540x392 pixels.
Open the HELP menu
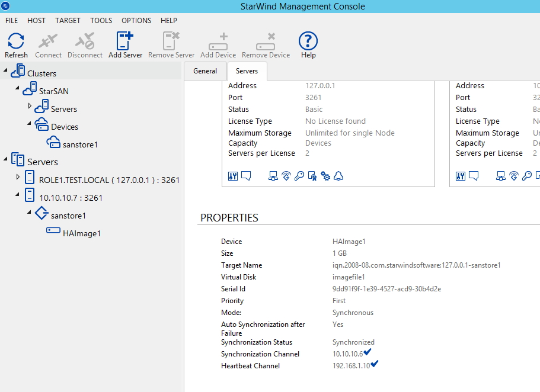pyautogui.click(x=169, y=21)
